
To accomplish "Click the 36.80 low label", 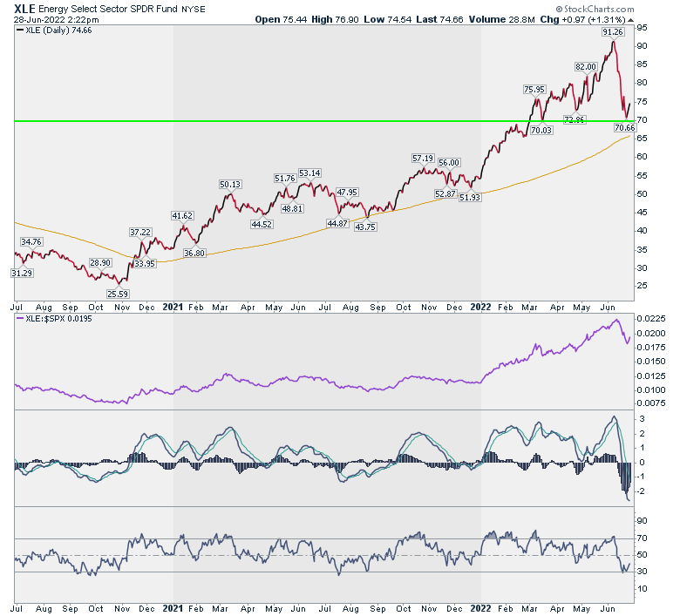I will [x=194, y=253].
